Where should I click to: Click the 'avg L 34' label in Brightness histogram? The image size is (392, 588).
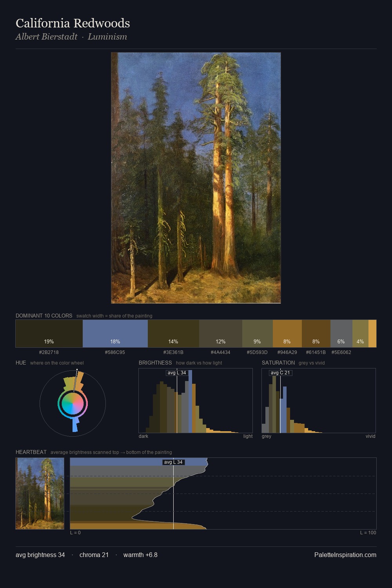177,373
